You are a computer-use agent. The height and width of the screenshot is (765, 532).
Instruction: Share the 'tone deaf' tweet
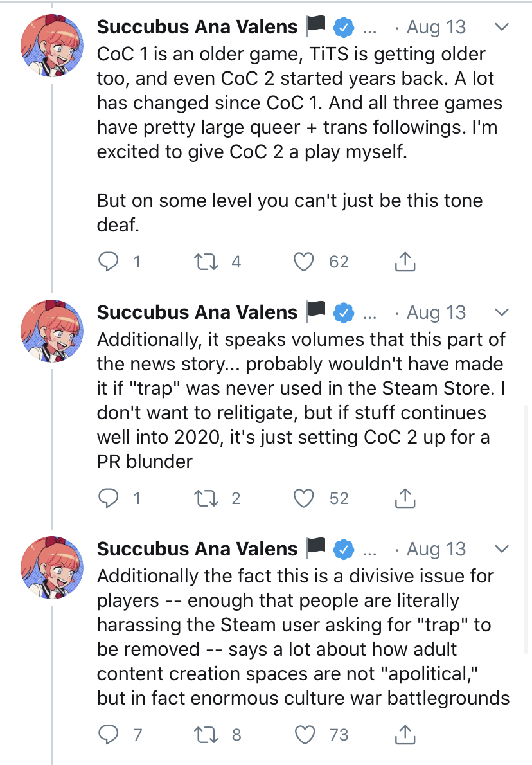[403, 262]
